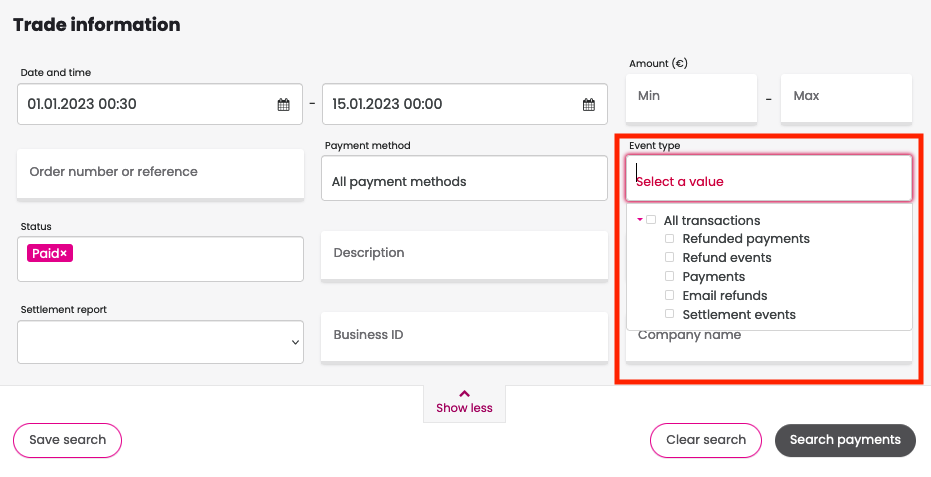Collapse the All transactions tree arrow

coord(639,220)
